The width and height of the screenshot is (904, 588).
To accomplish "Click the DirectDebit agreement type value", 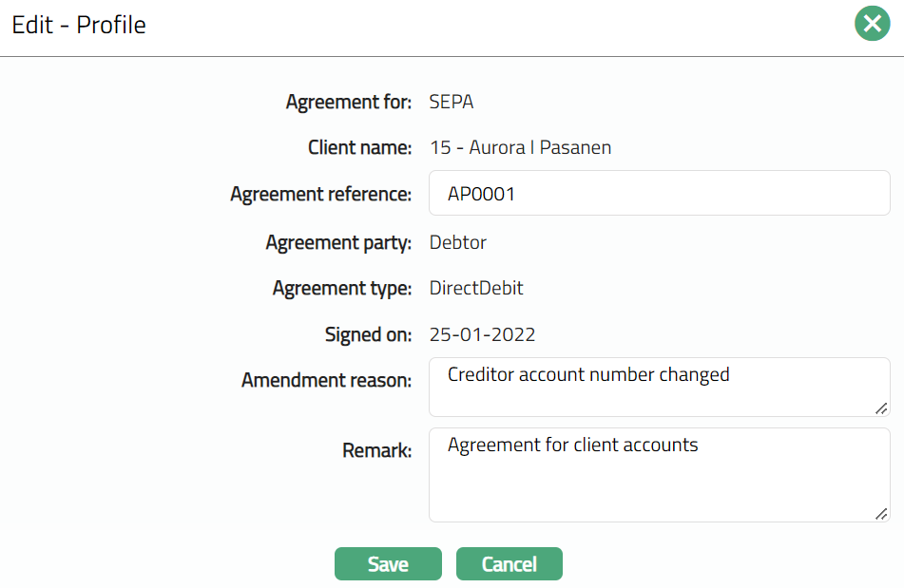I will 476,288.
